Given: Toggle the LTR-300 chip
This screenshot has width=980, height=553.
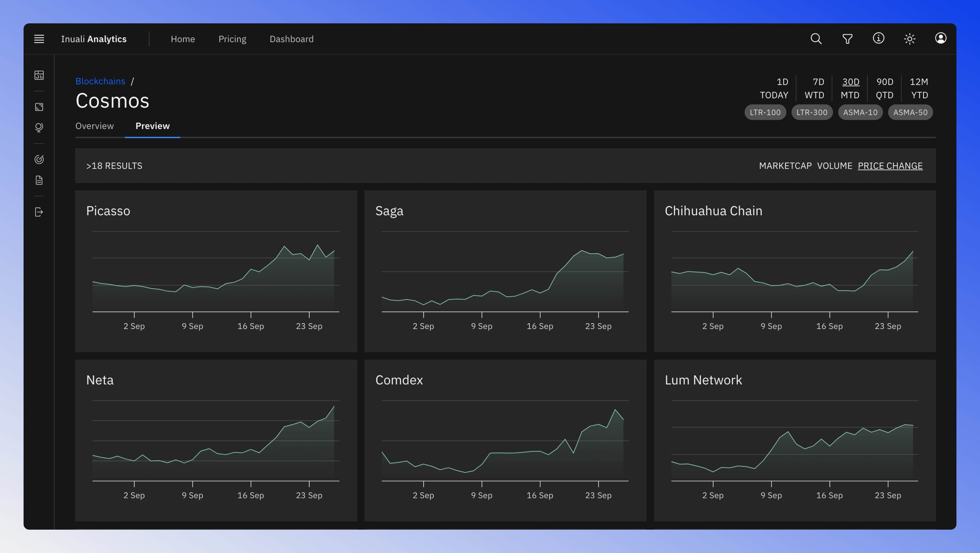Looking at the screenshot, I should click(812, 112).
